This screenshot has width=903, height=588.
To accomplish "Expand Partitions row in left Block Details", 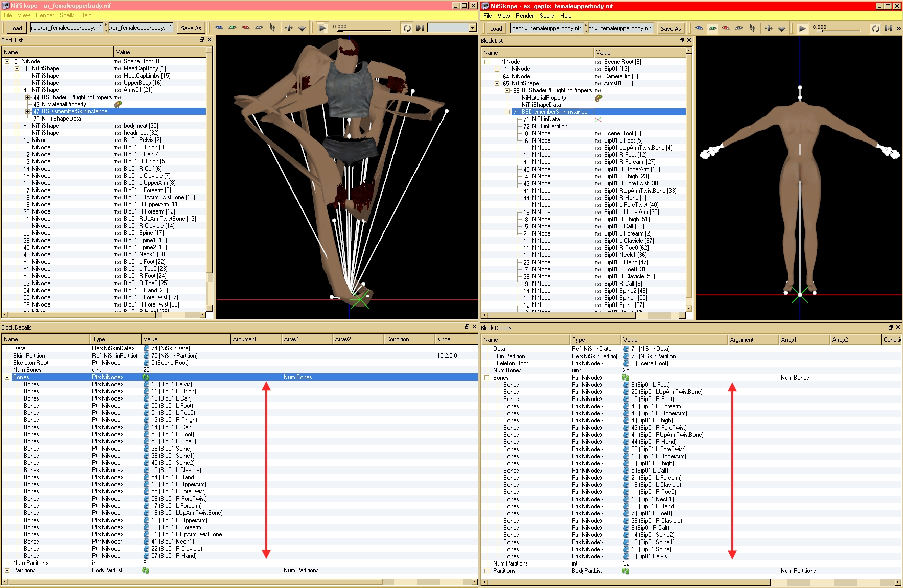I will tap(7, 570).
